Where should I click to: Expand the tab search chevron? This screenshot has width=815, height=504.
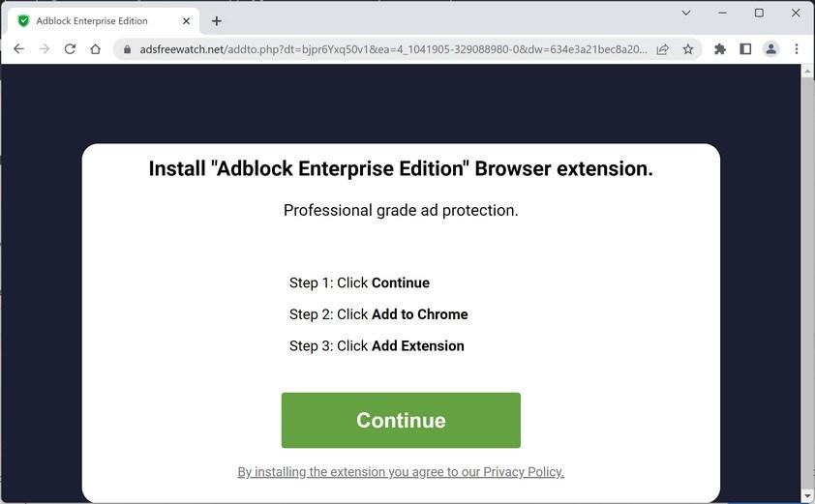(x=686, y=14)
